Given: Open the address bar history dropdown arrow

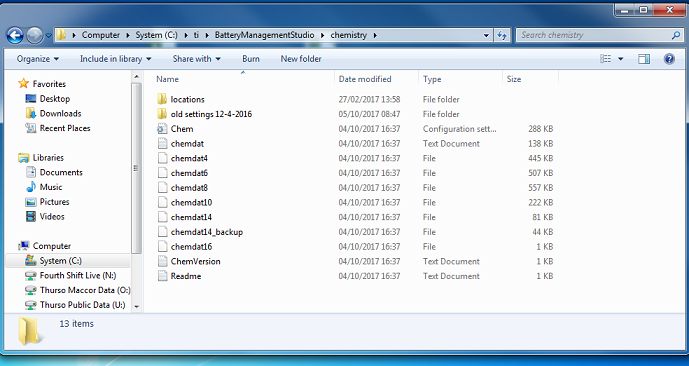Looking at the screenshot, I should point(486,36).
